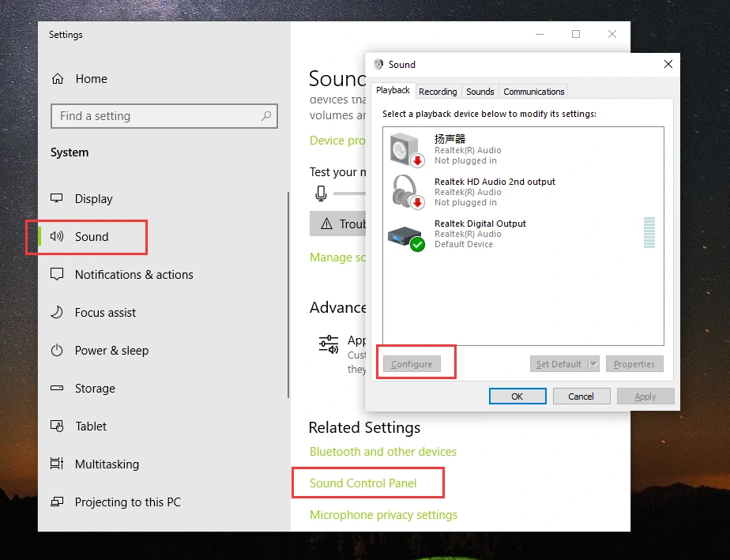Close the Sound dialog
Screen dimensions: 730x560
pyautogui.click(x=668, y=64)
